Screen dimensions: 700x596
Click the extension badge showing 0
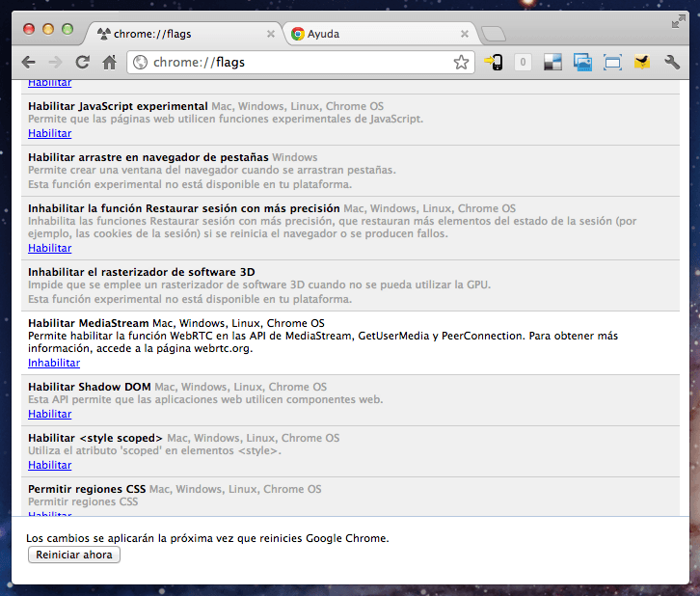[523, 63]
